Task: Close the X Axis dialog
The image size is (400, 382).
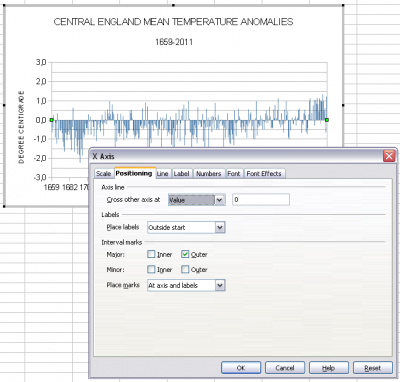Action: coord(389,156)
